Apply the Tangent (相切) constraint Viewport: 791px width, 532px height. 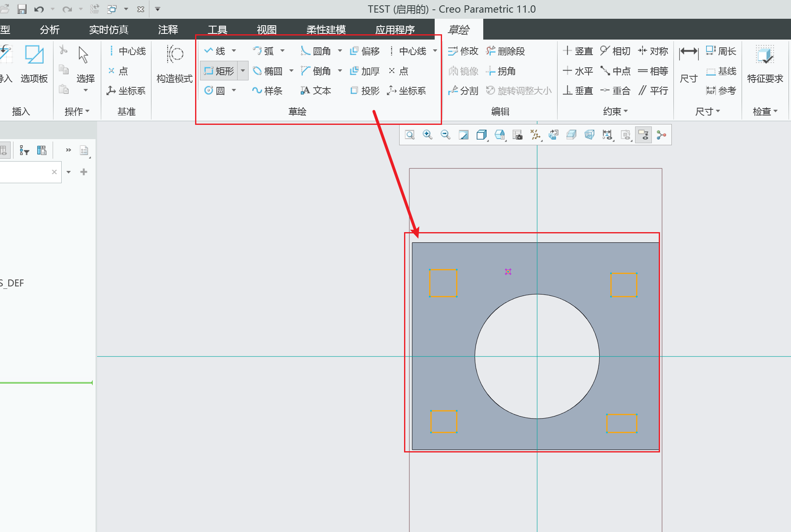coord(615,51)
